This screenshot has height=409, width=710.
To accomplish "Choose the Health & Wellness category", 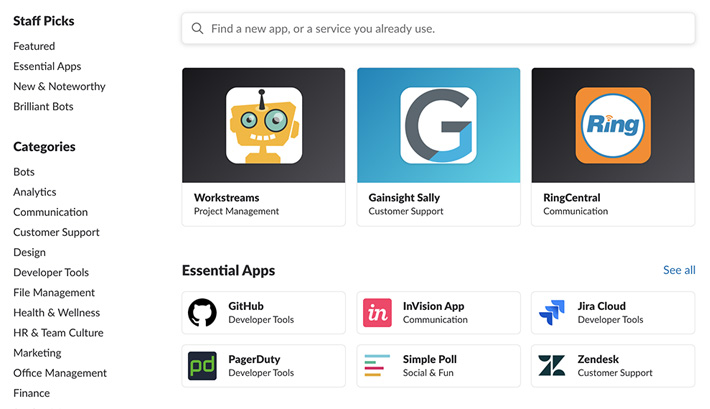I will pyautogui.click(x=57, y=312).
